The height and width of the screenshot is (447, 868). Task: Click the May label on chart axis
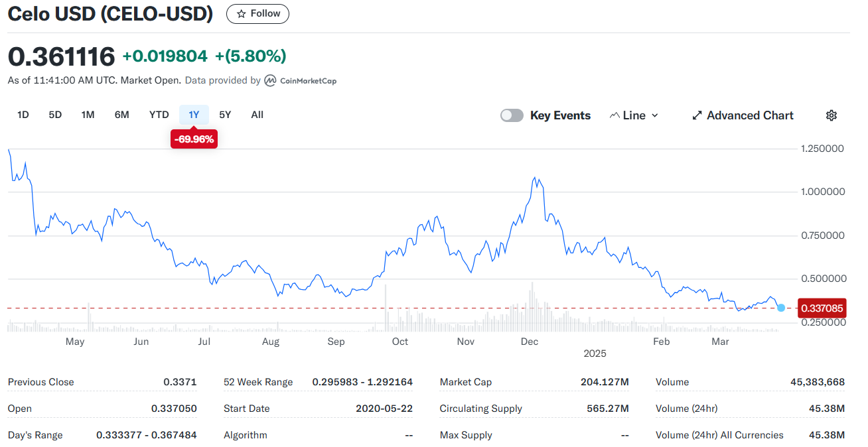click(75, 342)
